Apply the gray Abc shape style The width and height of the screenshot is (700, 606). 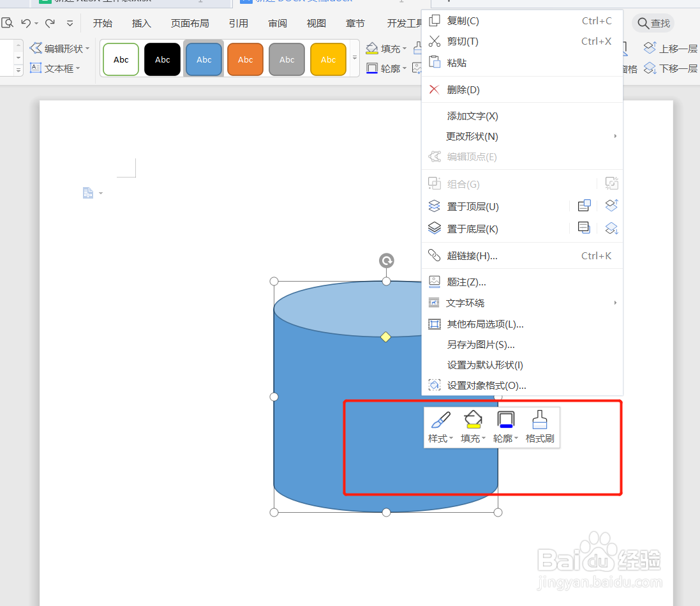pos(287,59)
